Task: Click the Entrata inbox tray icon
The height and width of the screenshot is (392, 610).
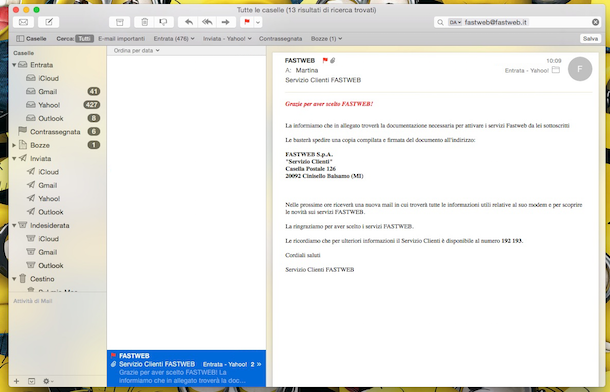Action: coord(23,65)
